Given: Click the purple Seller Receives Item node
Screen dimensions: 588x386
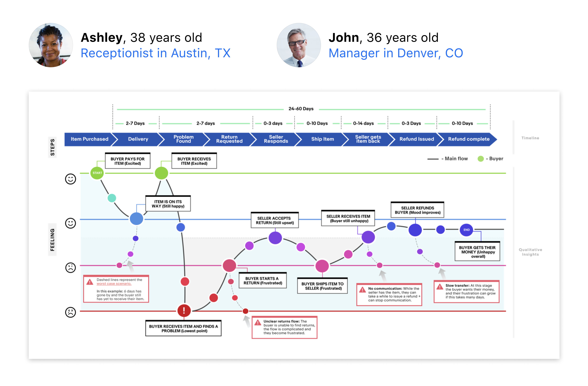Looking at the screenshot, I should (368, 237).
